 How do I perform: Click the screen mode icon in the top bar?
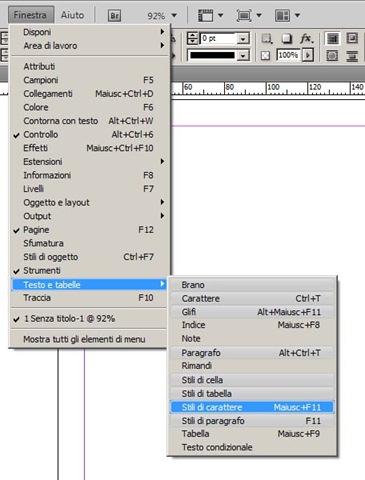pos(244,15)
